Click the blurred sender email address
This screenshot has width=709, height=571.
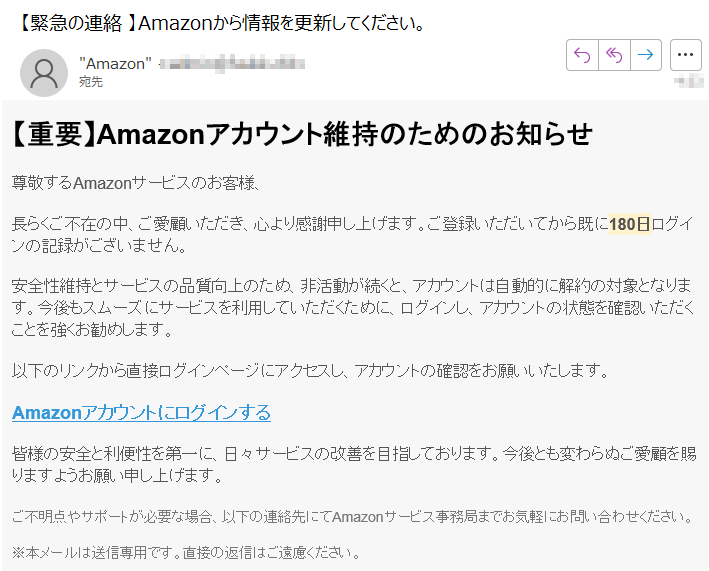232,64
